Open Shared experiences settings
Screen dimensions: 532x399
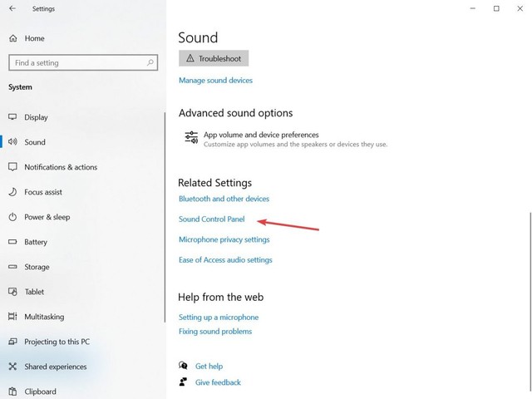[x=56, y=367]
